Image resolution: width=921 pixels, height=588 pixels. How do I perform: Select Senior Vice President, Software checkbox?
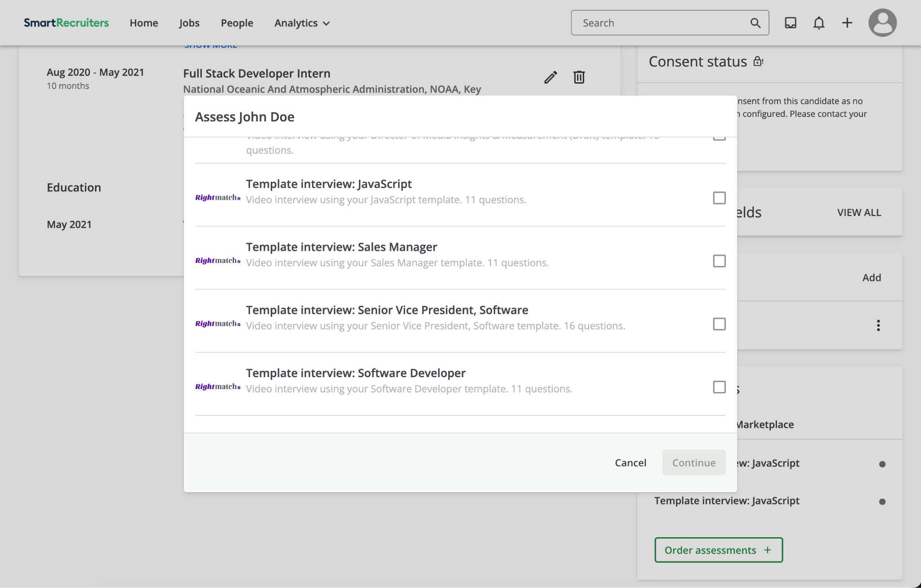pos(719,324)
